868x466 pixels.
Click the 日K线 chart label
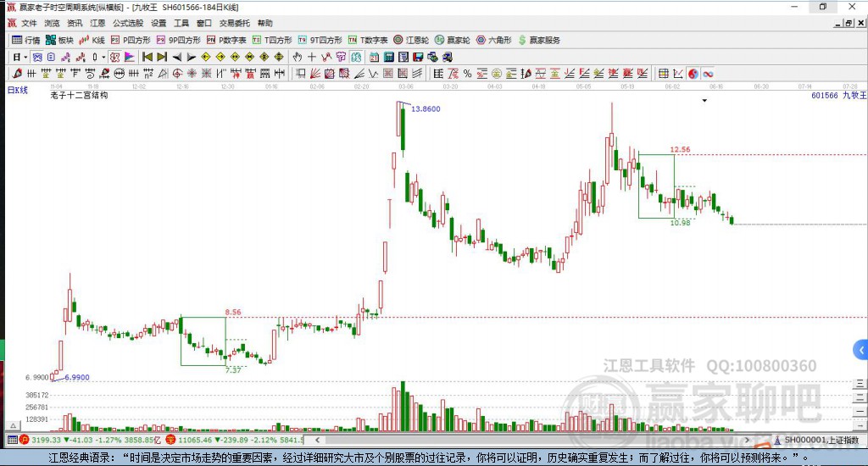(17, 90)
